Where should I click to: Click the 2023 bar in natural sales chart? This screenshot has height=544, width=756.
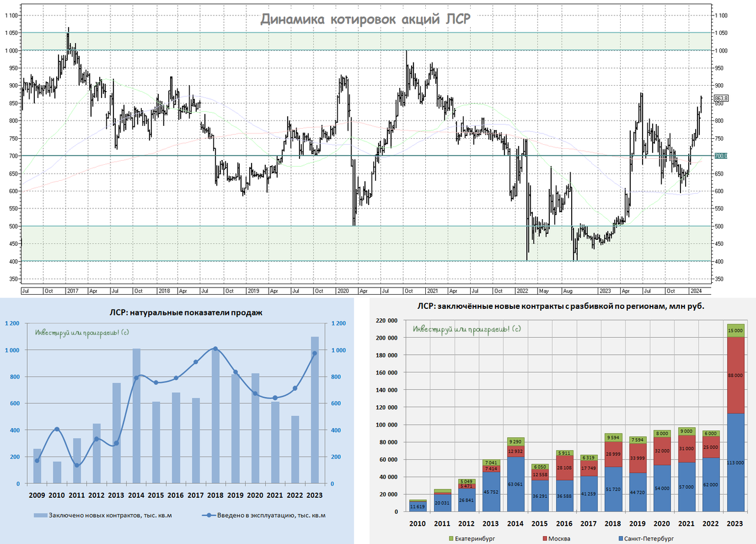(x=315, y=410)
